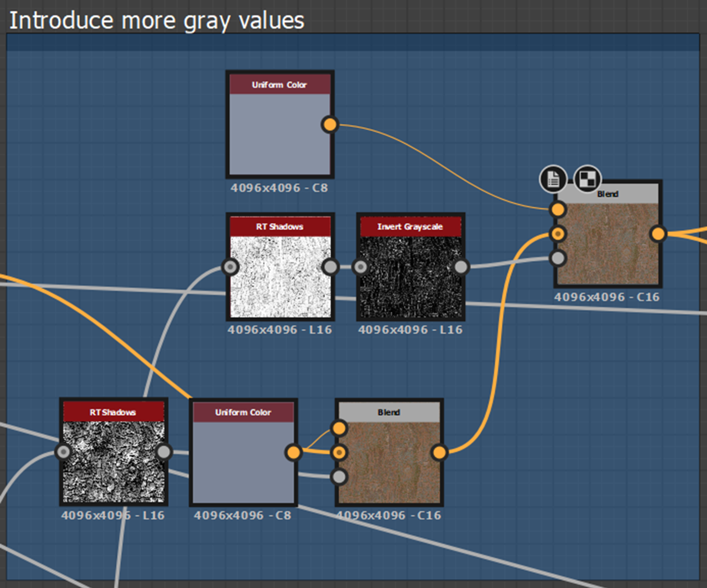Click the dark blue frame header bar

click(x=353, y=42)
